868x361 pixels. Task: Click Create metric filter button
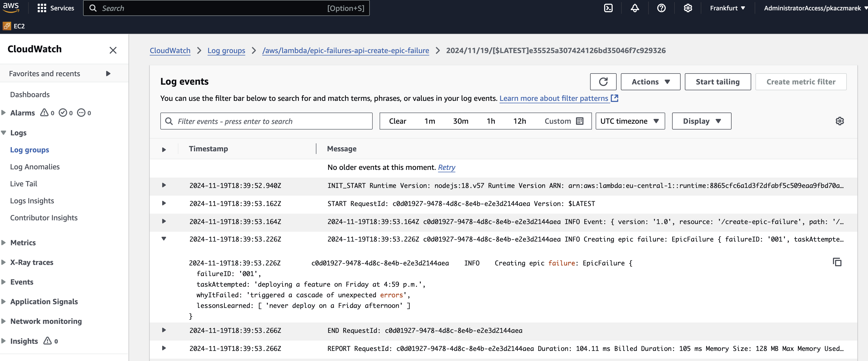pos(801,81)
